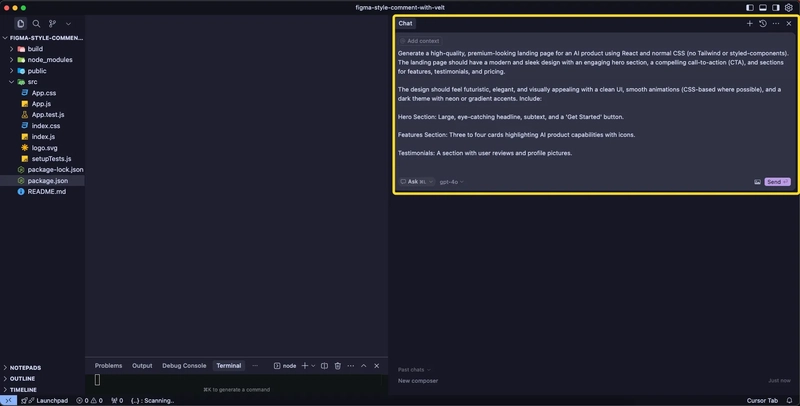Start a new chat with plus icon

(750, 23)
